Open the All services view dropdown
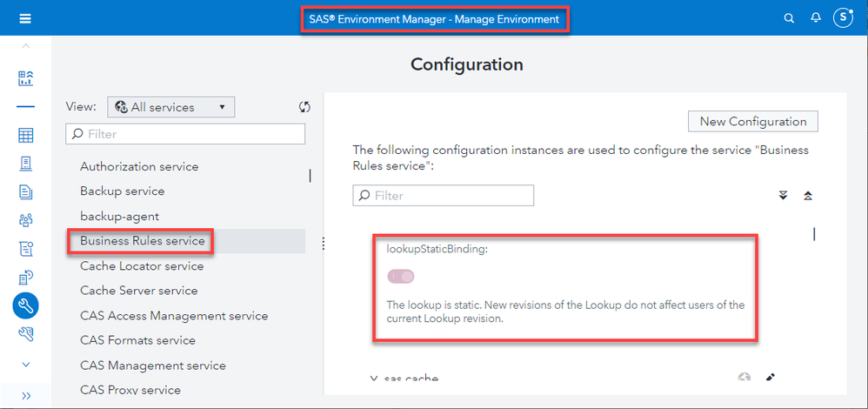This screenshot has width=868, height=409. click(x=171, y=107)
